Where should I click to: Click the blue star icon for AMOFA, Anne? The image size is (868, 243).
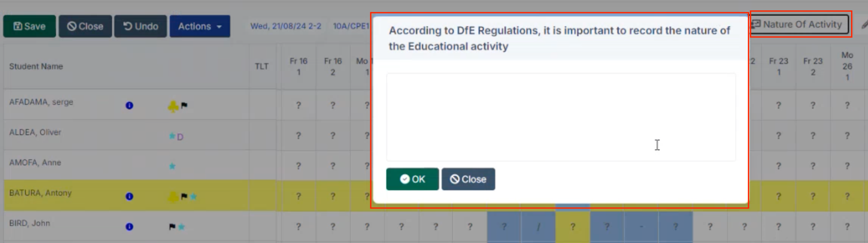172,166
